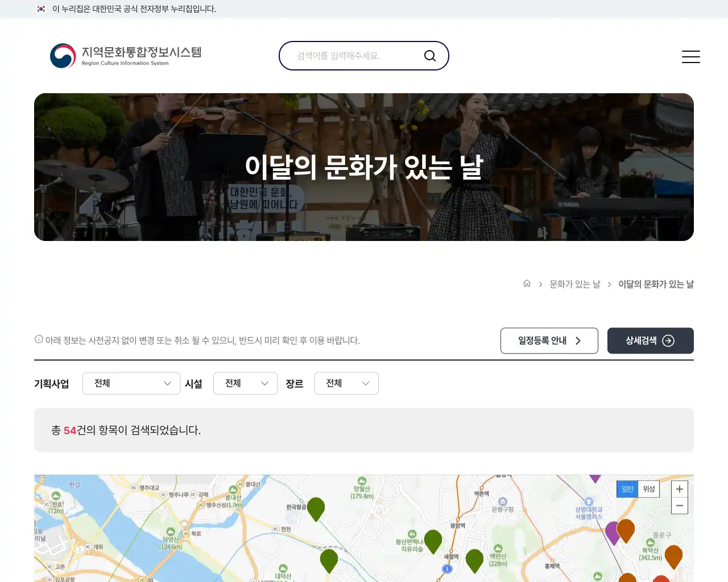Viewport: 728px width, 582px height.
Task: Click the search magnifier icon
Action: click(x=429, y=55)
